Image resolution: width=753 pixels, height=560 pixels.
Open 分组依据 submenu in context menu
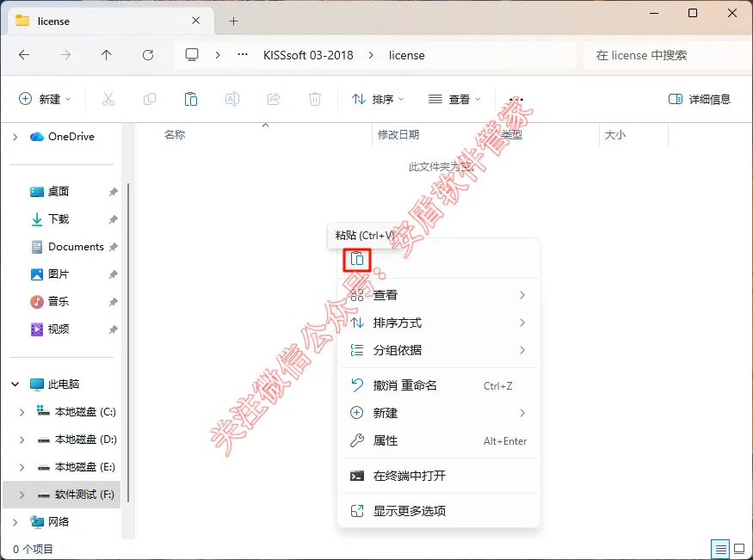pyautogui.click(x=439, y=350)
